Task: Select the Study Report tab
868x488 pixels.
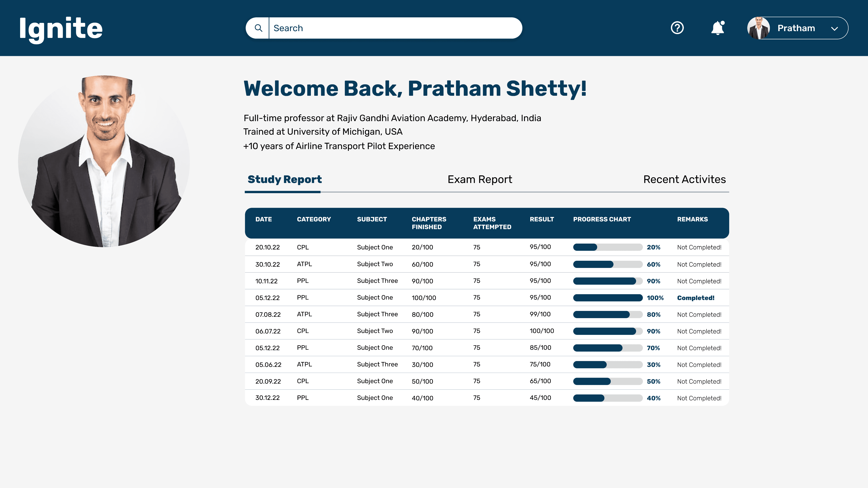Action: coord(284,180)
